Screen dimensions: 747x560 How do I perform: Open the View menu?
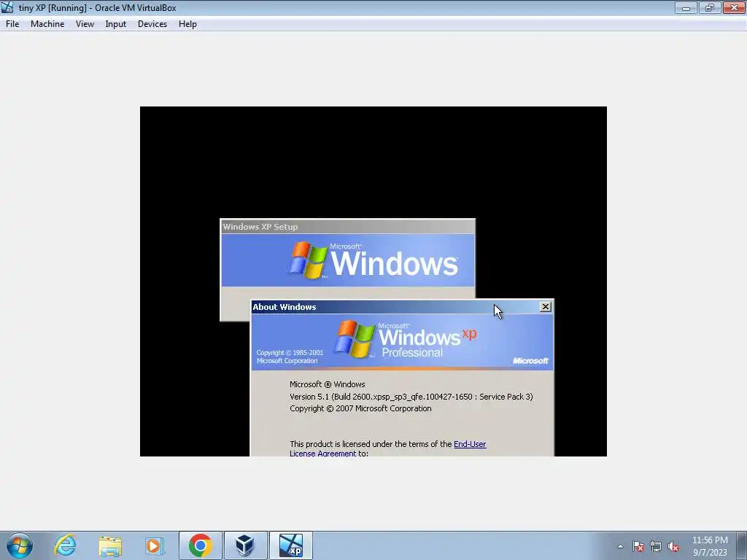click(x=85, y=24)
